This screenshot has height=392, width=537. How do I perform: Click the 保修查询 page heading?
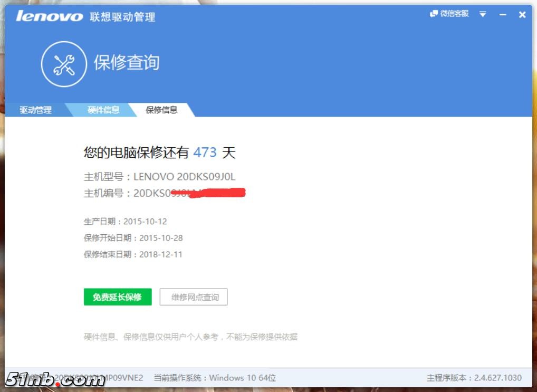coord(127,63)
